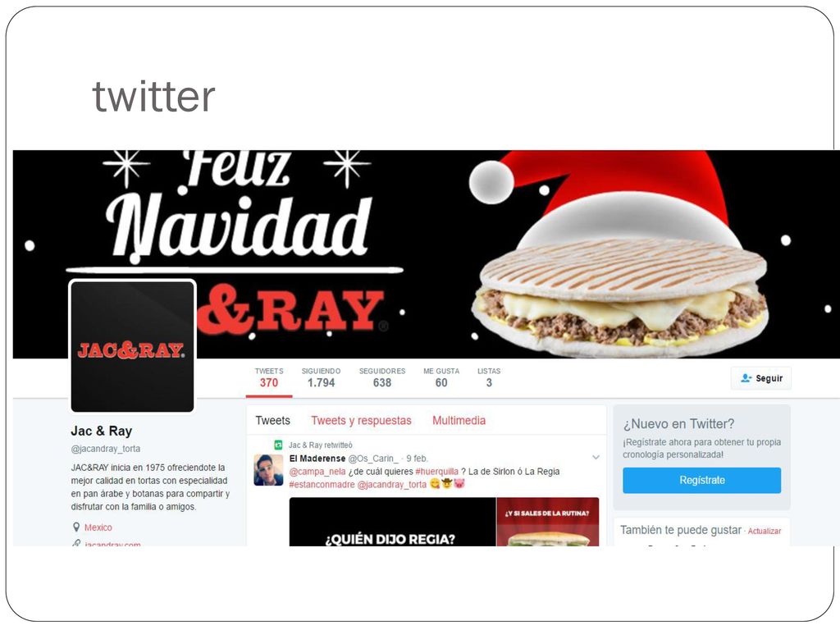Open El Maderense's profile avatar
The height and width of the screenshot is (630, 840).
(268, 470)
